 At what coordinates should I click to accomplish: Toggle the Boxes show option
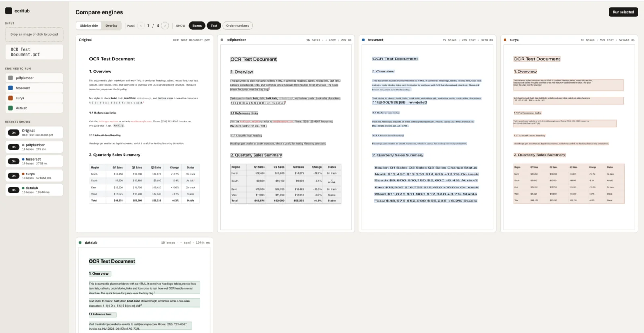pyautogui.click(x=197, y=26)
